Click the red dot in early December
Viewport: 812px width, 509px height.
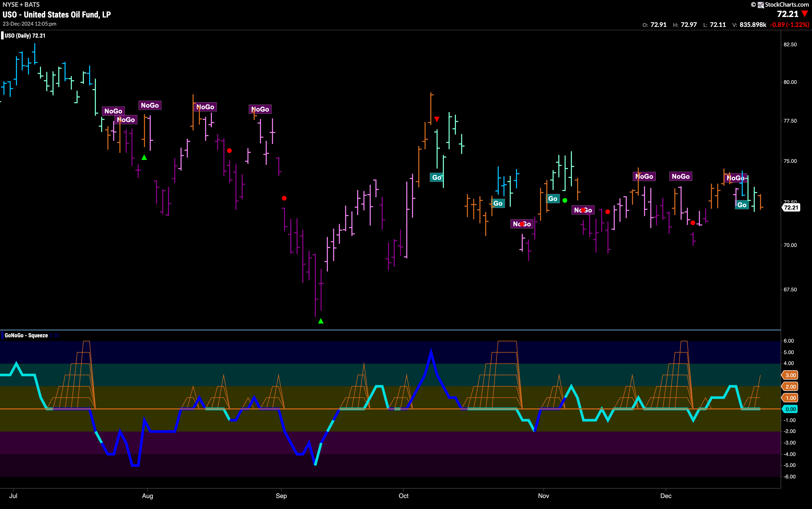pos(693,223)
